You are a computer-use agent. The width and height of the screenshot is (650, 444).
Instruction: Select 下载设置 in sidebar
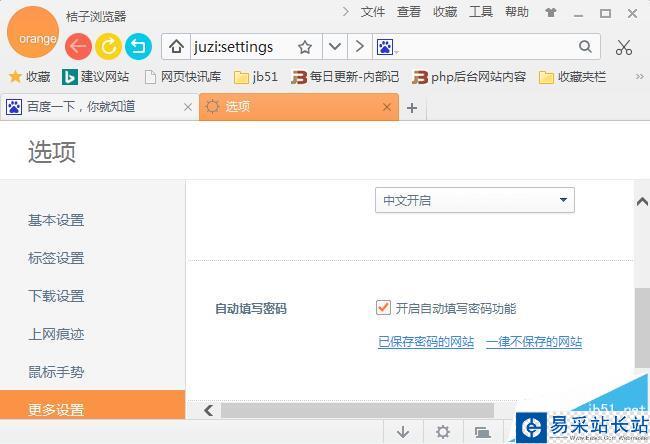56,296
